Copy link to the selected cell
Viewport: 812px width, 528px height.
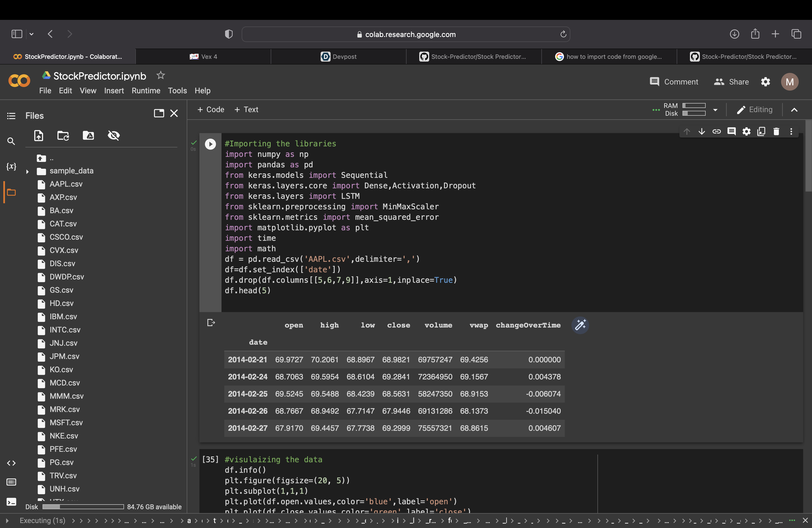(716, 132)
